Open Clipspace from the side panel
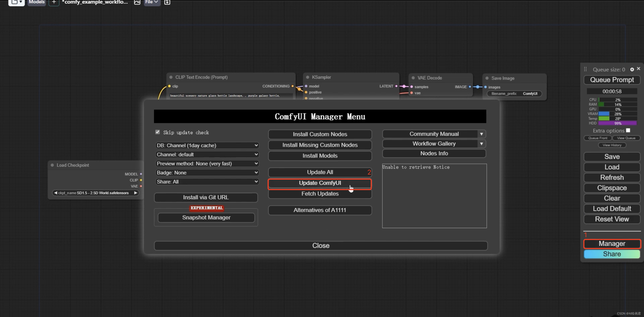 coord(612,188)
